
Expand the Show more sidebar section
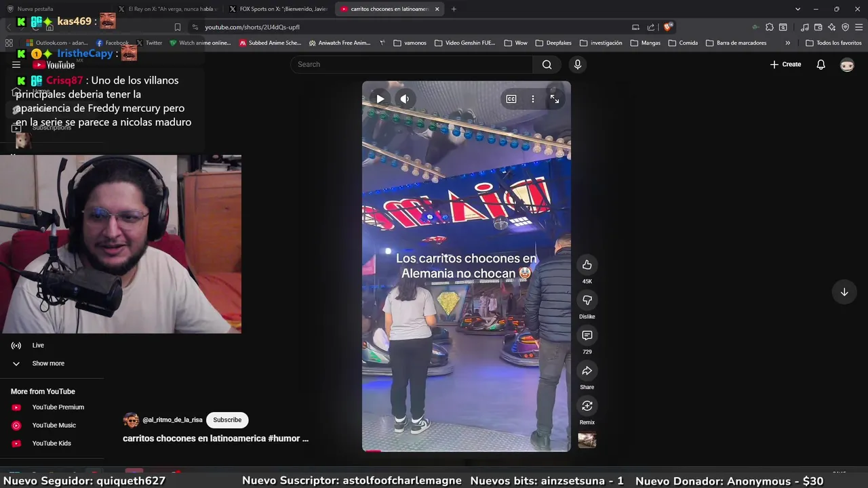point(48,363)
